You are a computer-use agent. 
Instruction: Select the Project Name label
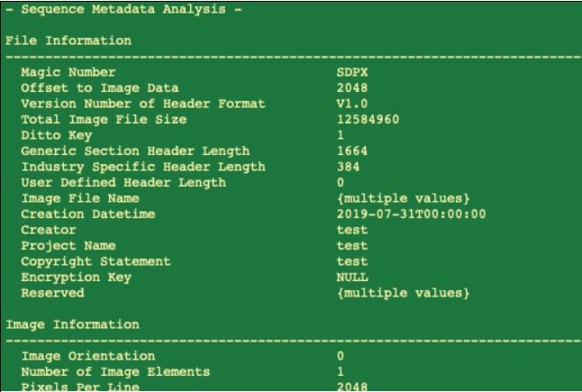point(68,246)
